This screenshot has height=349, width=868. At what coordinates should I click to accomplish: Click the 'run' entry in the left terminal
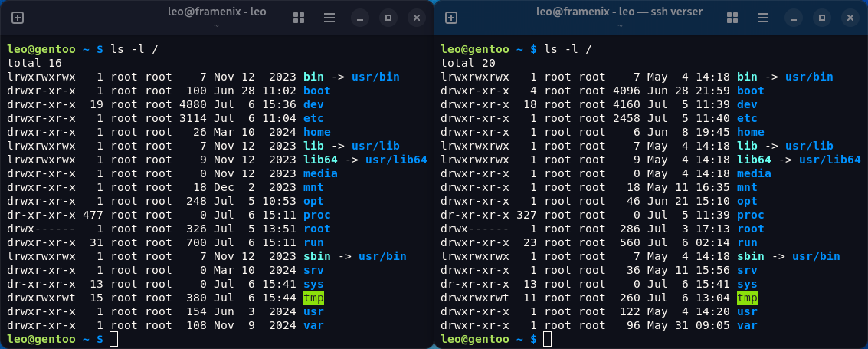tap(313, 242)
